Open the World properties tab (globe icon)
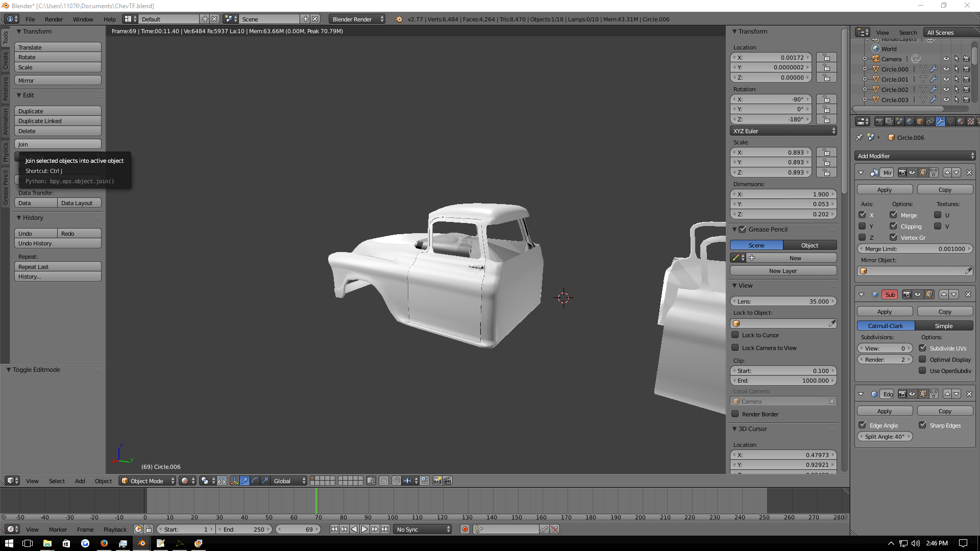The image size is (980, 551). (x=910, y=121)
